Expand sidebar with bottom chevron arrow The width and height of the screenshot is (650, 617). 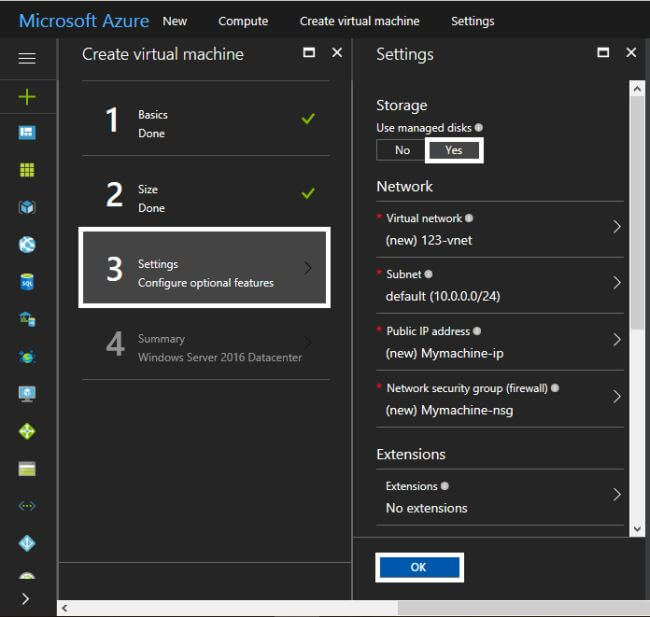tap(26, 598)
